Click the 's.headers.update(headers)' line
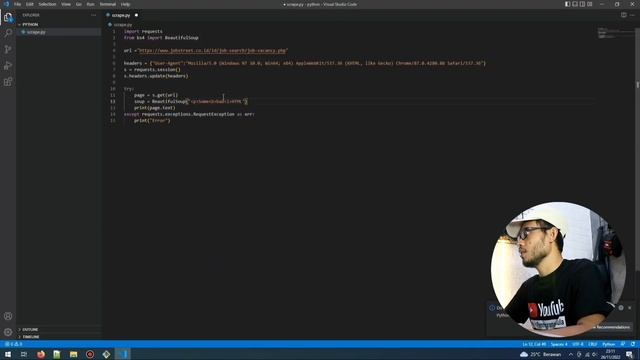 156,76
